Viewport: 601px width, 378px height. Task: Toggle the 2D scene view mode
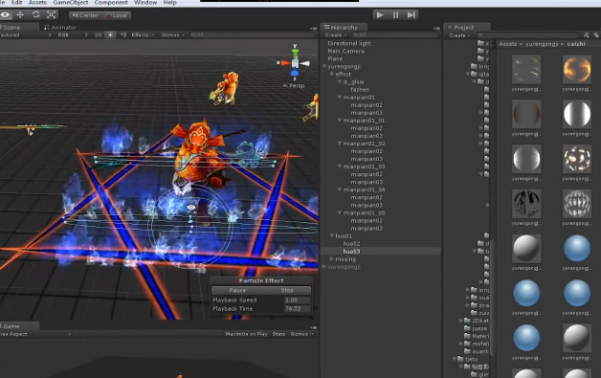tap(98, 35)
